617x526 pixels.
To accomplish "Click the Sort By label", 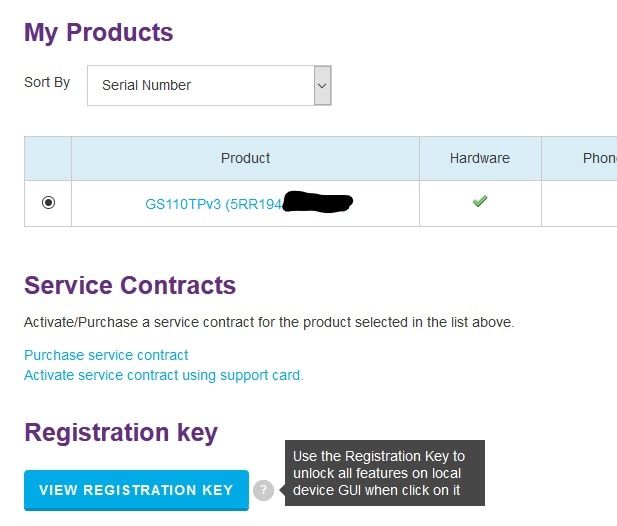I will click(47, 82).
